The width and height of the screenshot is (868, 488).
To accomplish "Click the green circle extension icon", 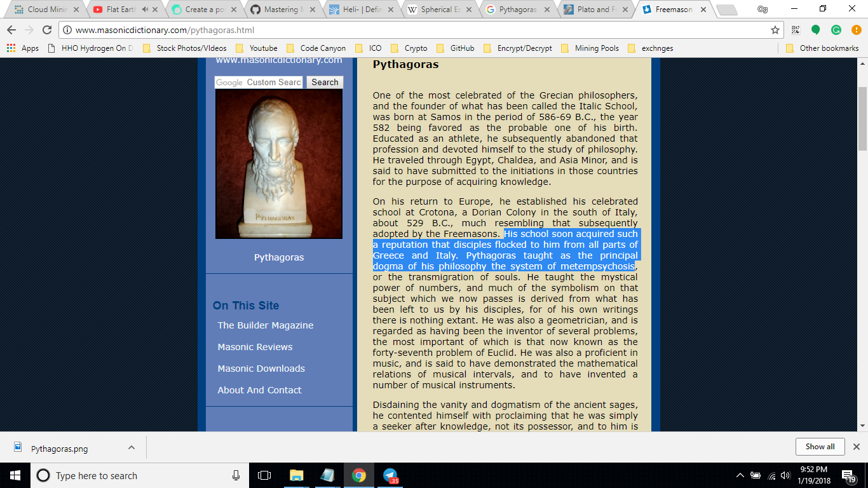I will coord(815,29).
